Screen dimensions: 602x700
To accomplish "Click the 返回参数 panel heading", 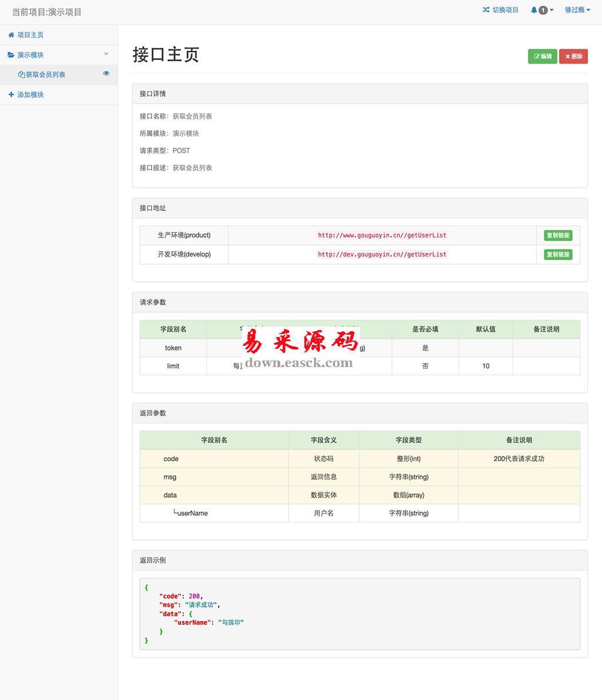I will coord(360,413).
